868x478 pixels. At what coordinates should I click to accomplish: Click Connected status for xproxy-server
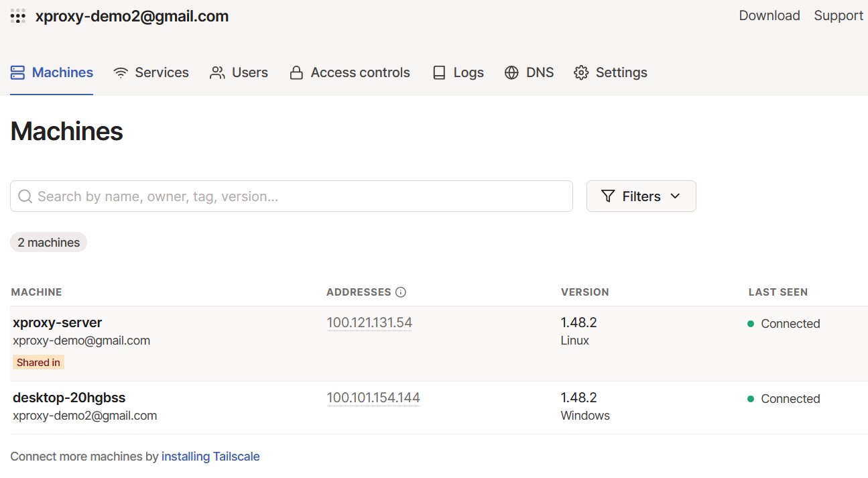(x=790, y=324)
